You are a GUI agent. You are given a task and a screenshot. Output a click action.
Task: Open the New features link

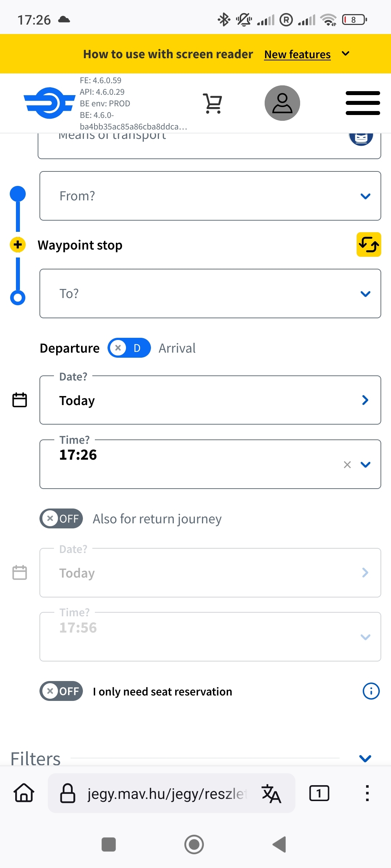tap(297, 54)
